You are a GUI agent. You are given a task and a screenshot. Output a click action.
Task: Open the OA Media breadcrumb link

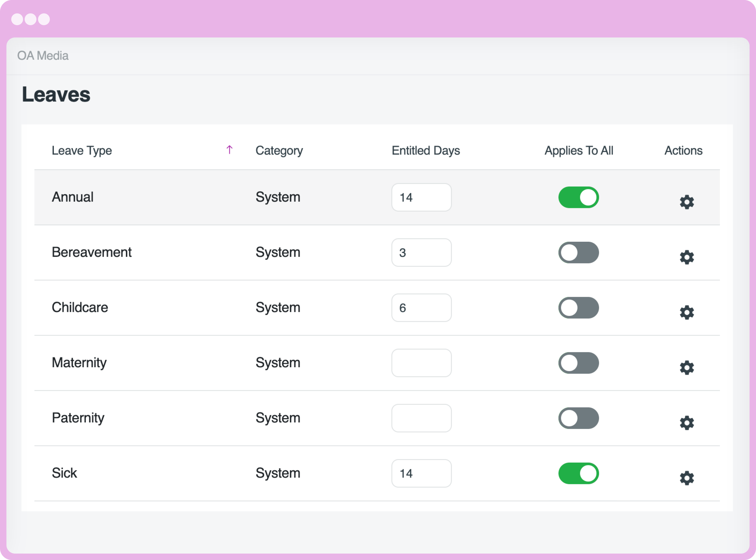43,56
